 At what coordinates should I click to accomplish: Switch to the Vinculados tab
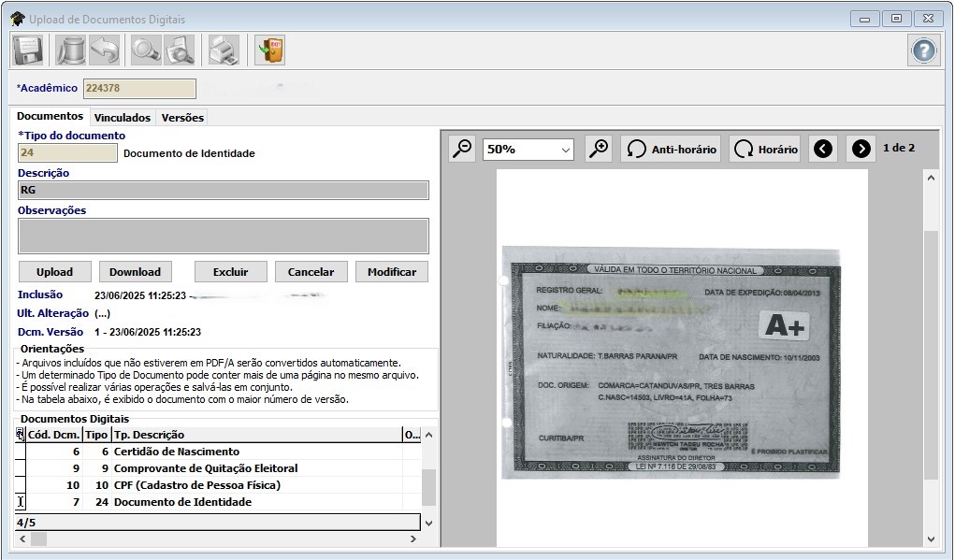122,118
